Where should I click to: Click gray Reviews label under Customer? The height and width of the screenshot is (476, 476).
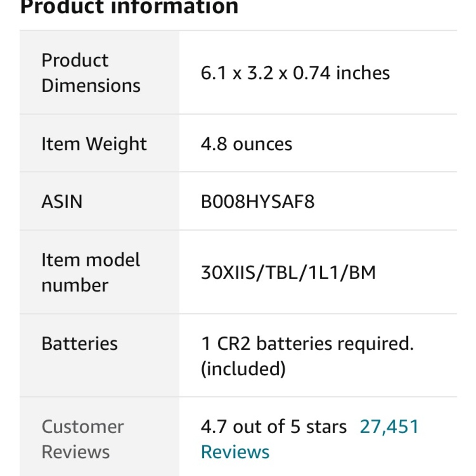(x=76, y=452)
